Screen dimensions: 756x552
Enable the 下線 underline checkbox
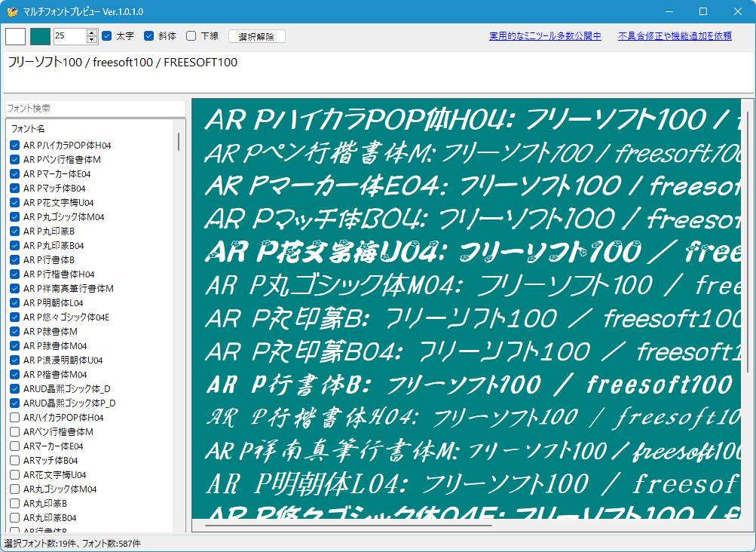(191, 35)
